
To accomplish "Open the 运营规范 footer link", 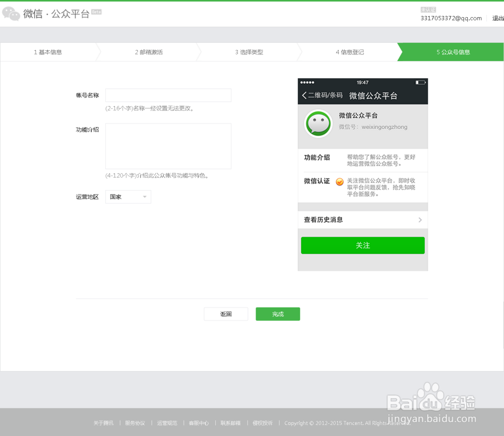I will tap(167, 423).
